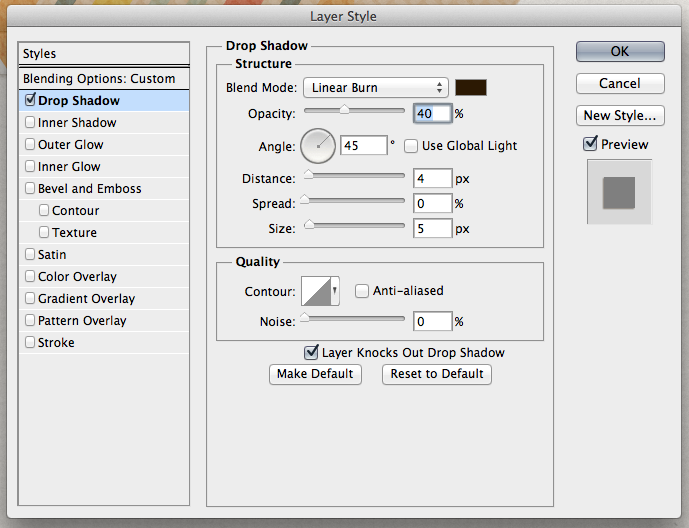Toggle the Preview checkbox
Image resolution: width=689 pixels, height=528 pixels.
click(590, 143)
